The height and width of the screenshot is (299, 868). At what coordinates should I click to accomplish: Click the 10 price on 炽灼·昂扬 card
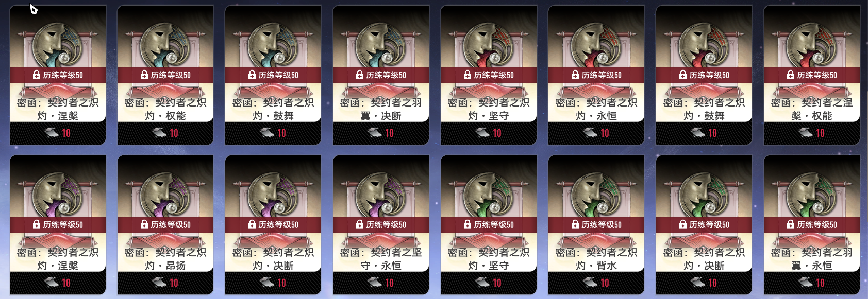click(x=174, y=283)
